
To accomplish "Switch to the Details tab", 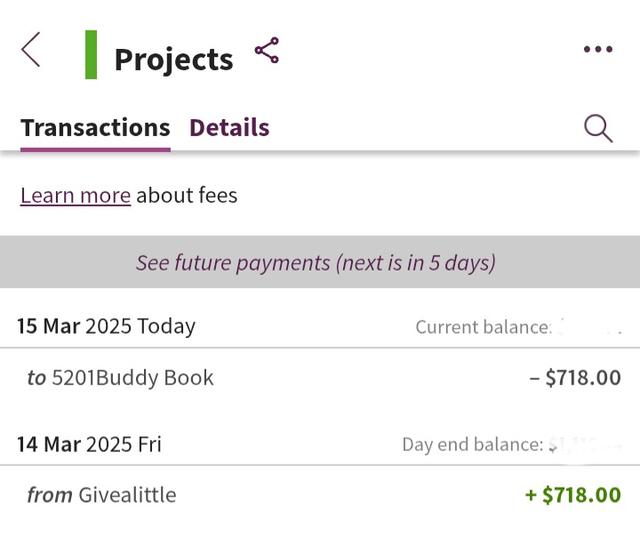I will [x=229, y=128].
